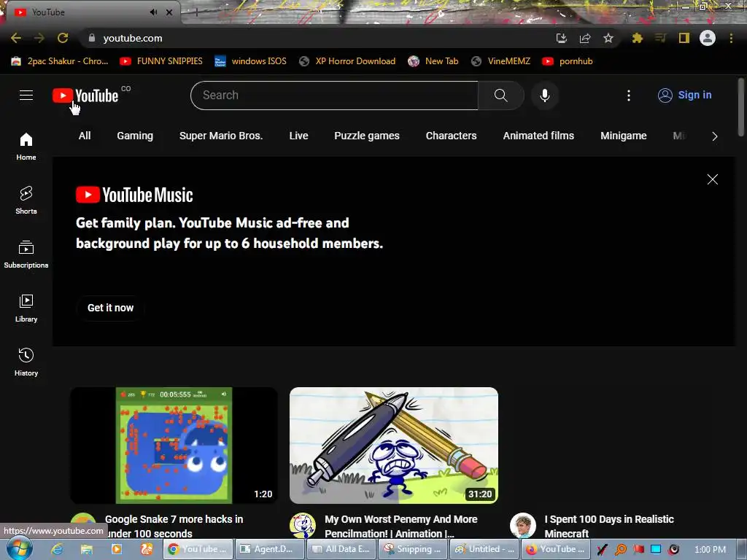Image resolution: width=747 pixels, height=560 pixels.
Task: Open I Spent 100 Days in Realistic Minecraft
Action: [609, 526]
